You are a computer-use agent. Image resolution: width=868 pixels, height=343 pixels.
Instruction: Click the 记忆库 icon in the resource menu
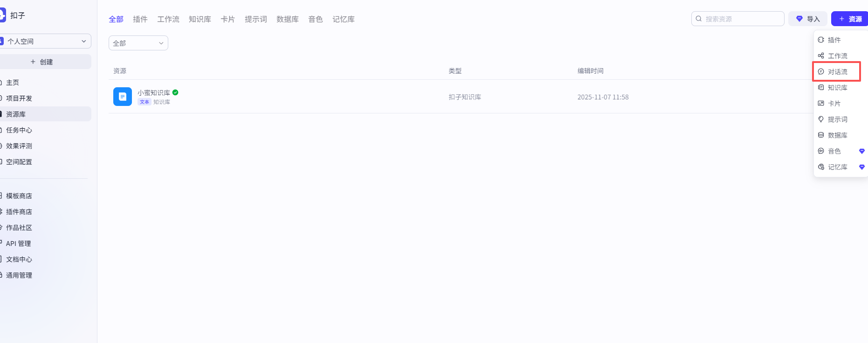coord(821,167)
